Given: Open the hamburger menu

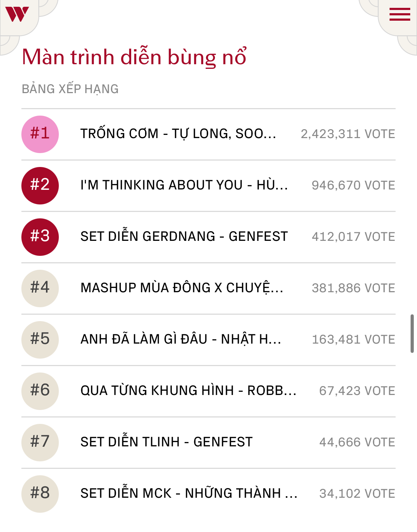Looking at the screenshot, I should click(400, 15).
